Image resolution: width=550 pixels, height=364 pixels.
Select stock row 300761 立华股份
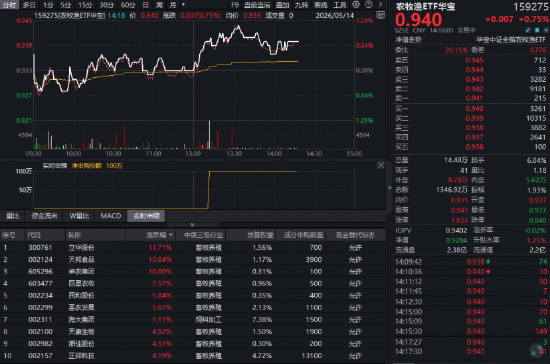click(193, 248)
